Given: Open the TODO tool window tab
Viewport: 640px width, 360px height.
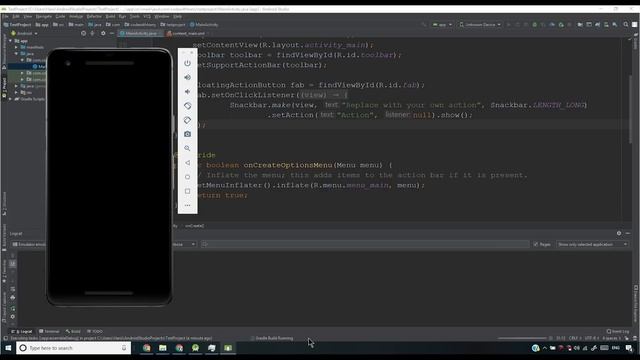Looking at the screenshot, I should tap(95, 331).
